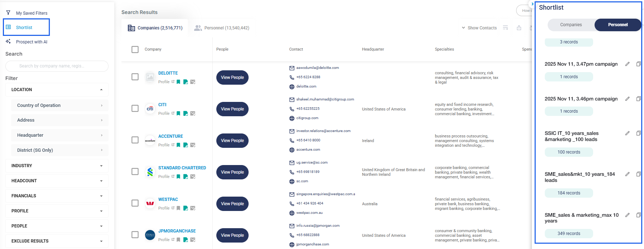This screenshot has height=249, width=644.
Task: Click the document-check icon for ACCENTURE
Action: 186,145
